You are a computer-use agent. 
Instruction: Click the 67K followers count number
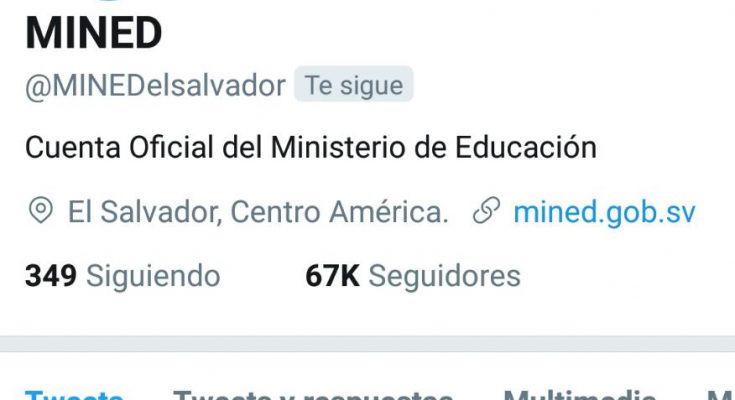(332, 276)
